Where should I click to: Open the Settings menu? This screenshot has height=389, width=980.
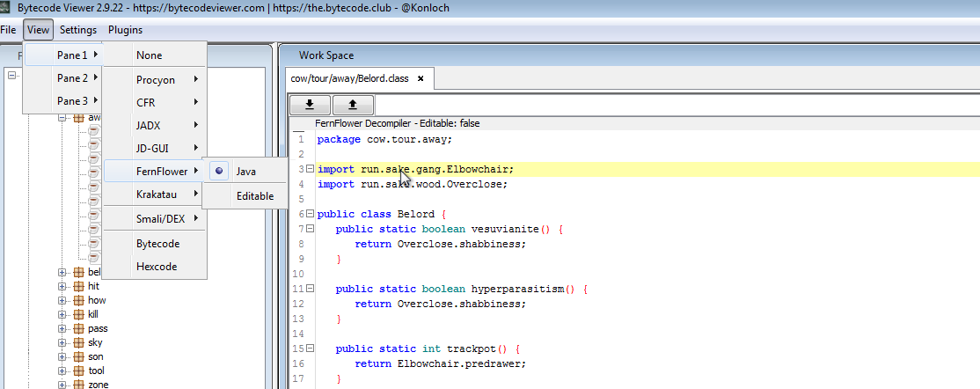click(78, 29)
